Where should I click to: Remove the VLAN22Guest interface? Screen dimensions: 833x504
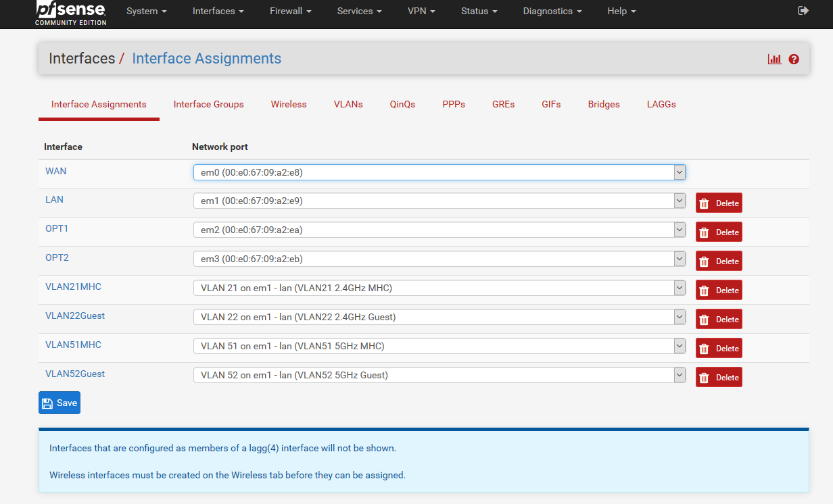pos(719,320)
